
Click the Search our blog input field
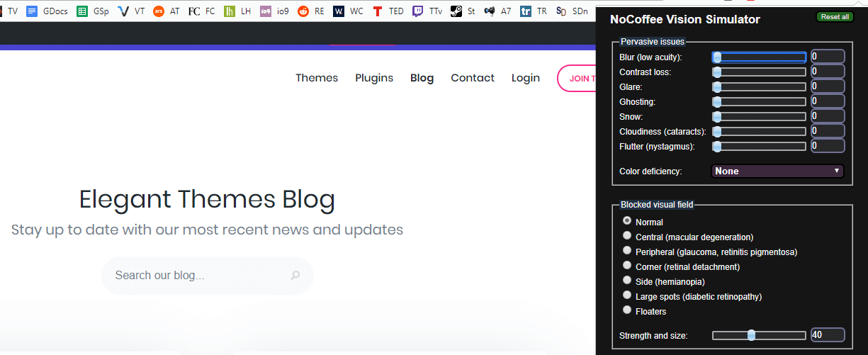pos(198,276)
